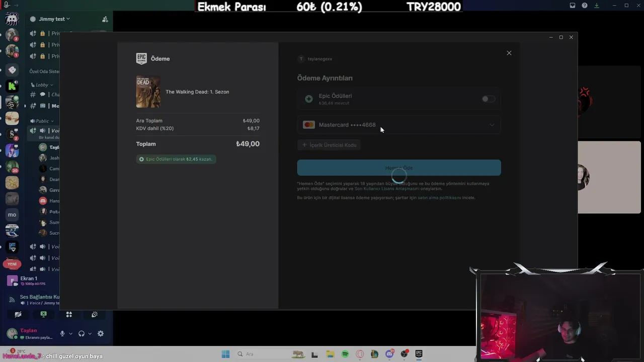Viewport: 644px width, 362px height.
Task: Open Discord direct messages home icon
Action: [12, 19]
